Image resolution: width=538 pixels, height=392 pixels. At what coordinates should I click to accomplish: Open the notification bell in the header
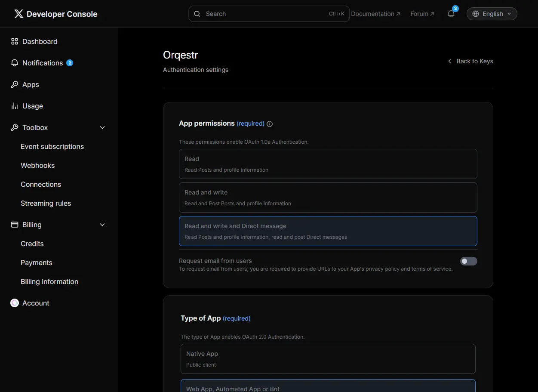(x=451, y=14)
